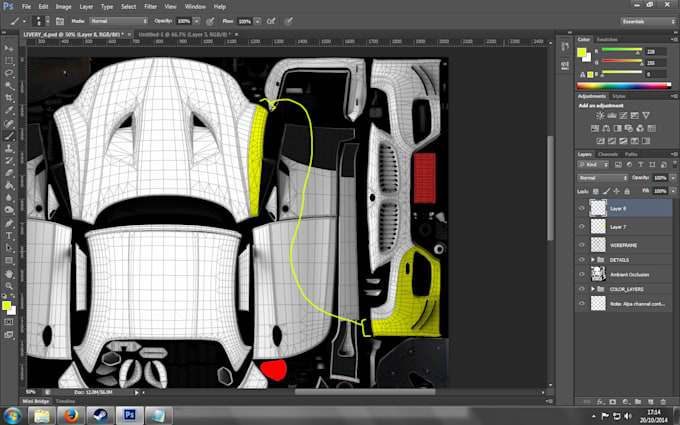Viewport: 680px width, 425px height.
Task: Open Steam from the taskbar
Action: pos(100,415)
